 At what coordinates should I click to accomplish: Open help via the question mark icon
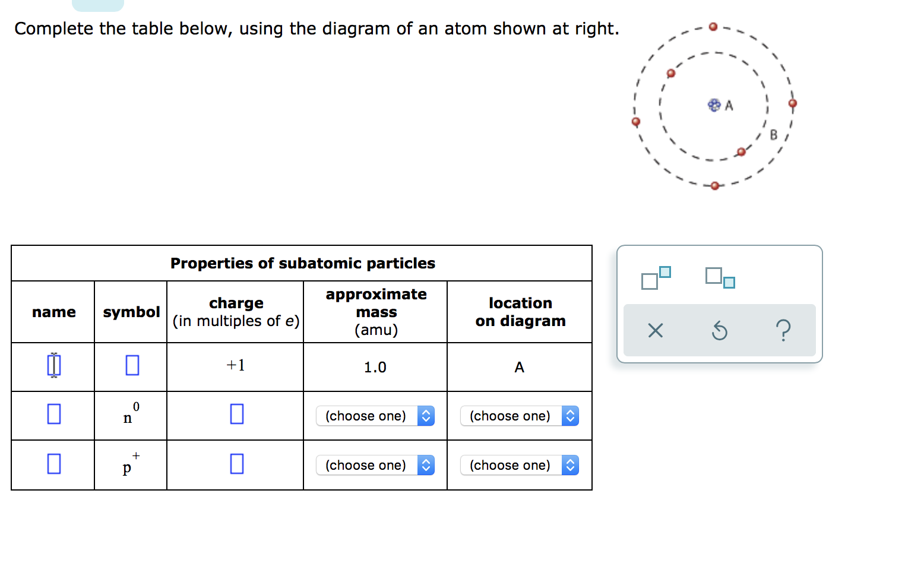pos(784,331)
